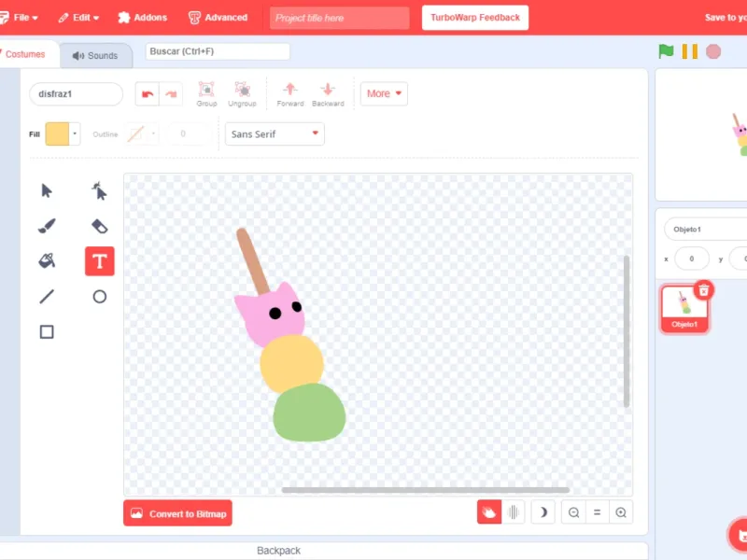Bring shape Forward one layer
Image resolution: width=747 pixels, height=560 pixels.
pos(290,94)
